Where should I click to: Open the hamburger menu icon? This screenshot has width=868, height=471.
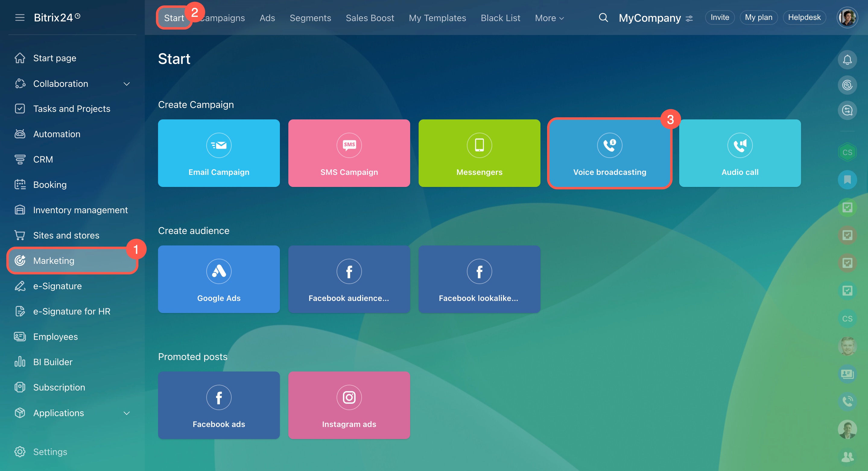tap(20, 17)
